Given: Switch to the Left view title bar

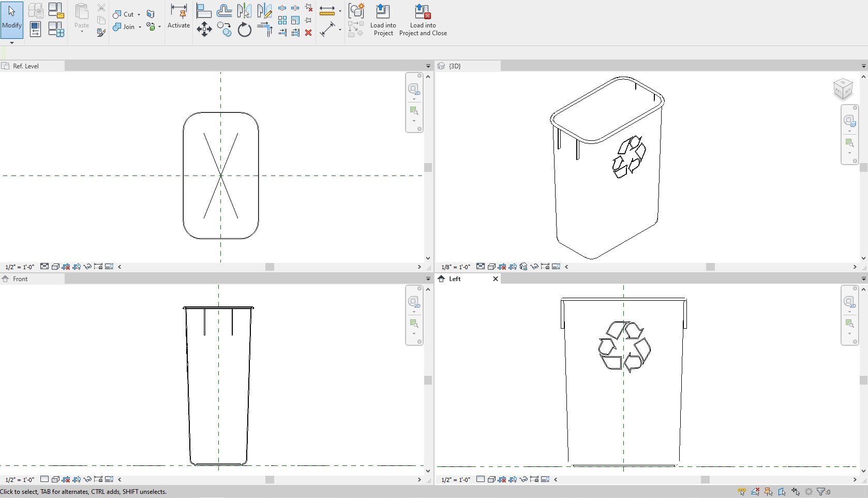Looking at the screenshot, I should [x=454, y=279].
